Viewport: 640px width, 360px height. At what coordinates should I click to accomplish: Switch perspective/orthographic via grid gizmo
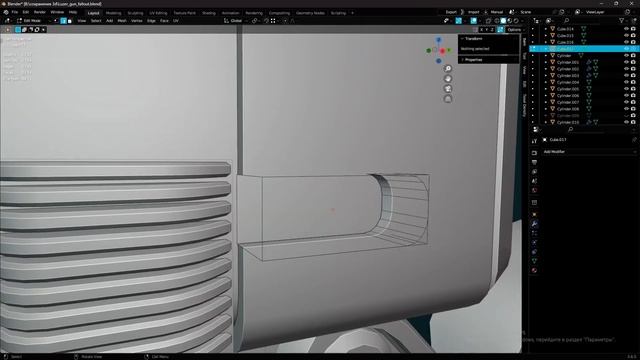click(448, 99)
